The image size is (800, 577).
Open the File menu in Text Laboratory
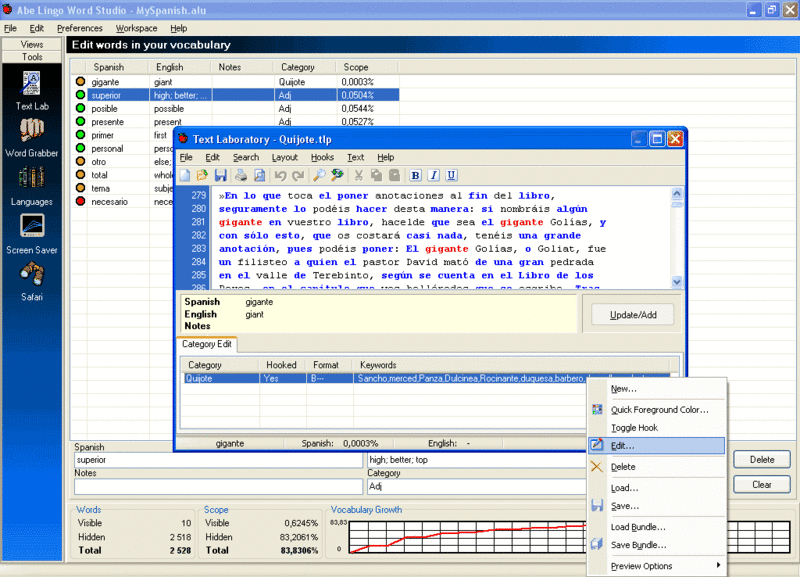click(x=186, y=158)
